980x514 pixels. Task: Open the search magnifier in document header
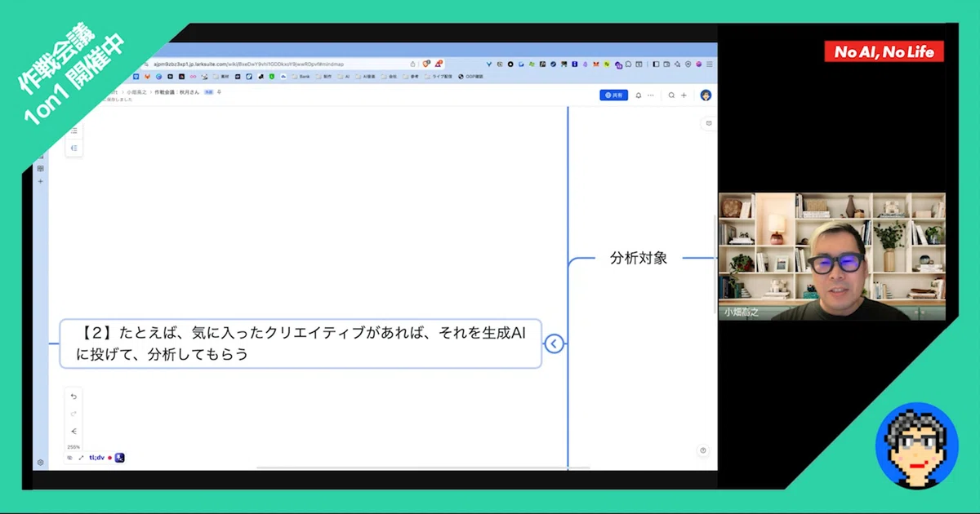click(x=671, y=95)
